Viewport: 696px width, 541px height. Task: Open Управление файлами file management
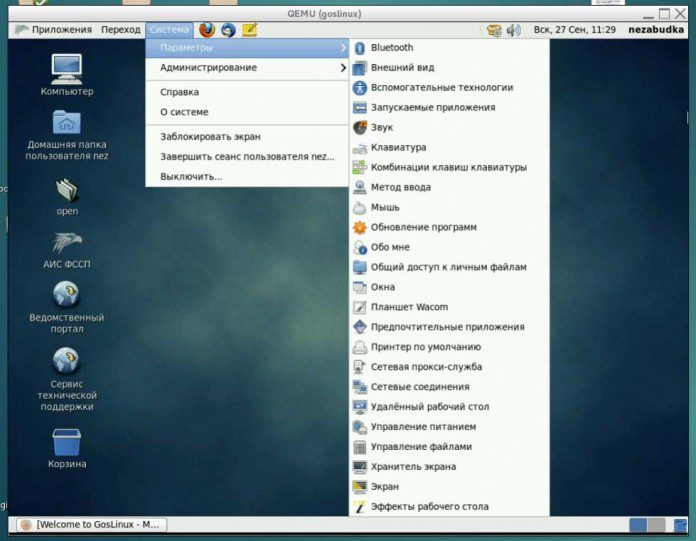tap(449, 447)
